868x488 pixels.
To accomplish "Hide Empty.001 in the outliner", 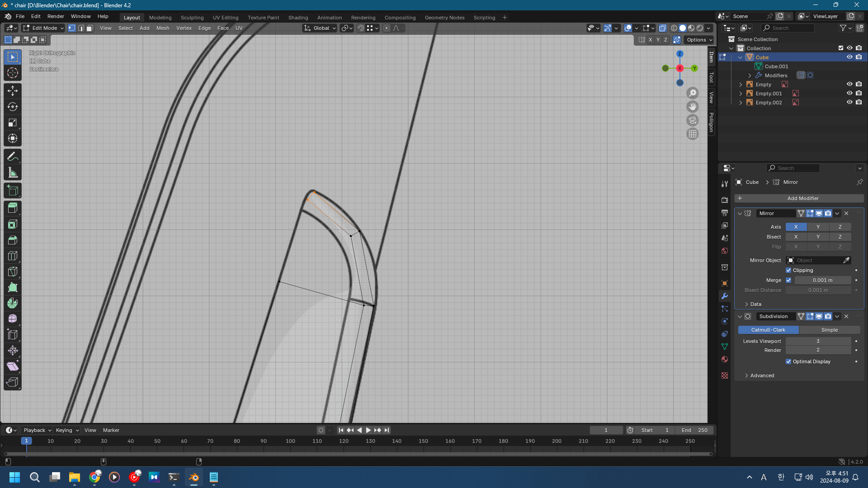I will point(849,94).
